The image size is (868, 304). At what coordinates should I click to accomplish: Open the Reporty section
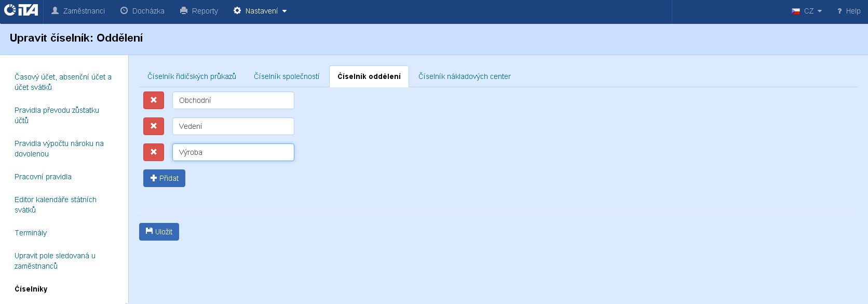tap(199, 11)
